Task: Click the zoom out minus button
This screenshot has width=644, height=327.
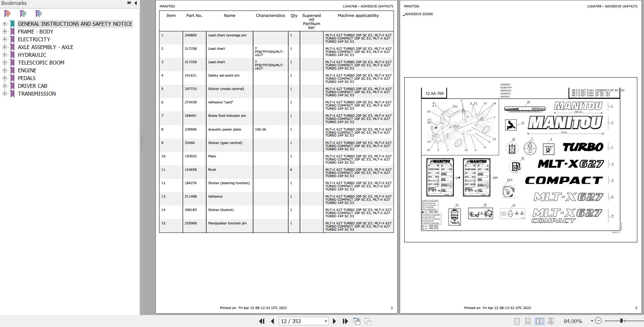Action: tap(598, 321)
